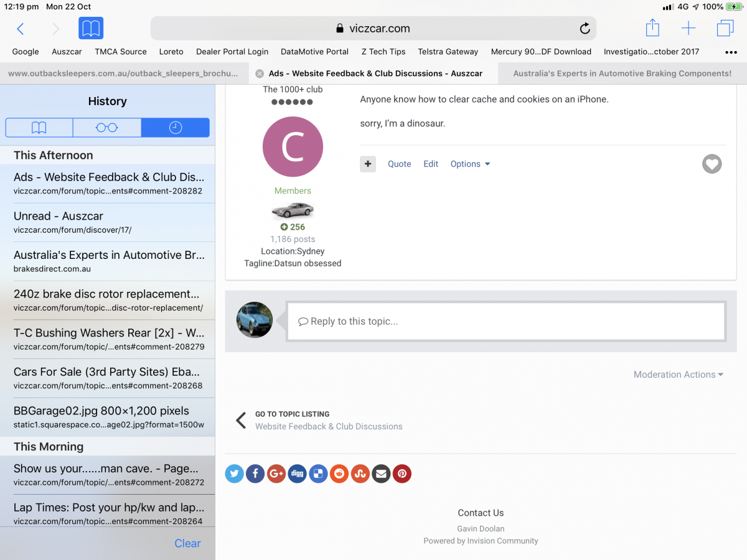
Task: Show all tabs overview icon
Action: click(x=725, y=29)
